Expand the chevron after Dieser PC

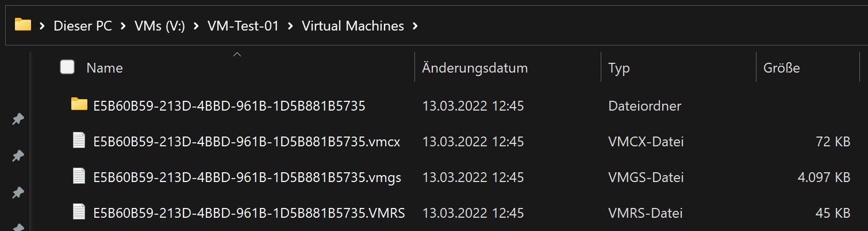tap(123, 26)
